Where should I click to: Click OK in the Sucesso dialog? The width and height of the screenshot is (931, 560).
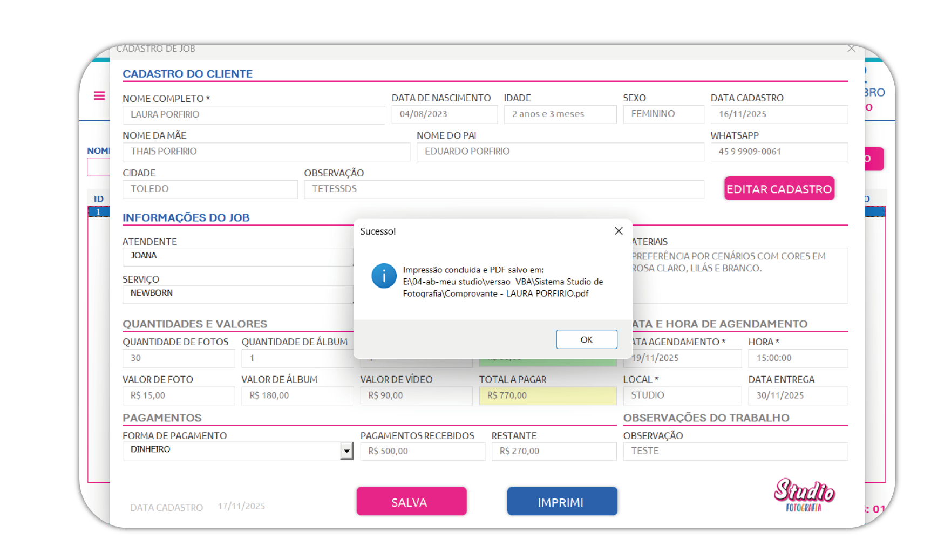586,339
